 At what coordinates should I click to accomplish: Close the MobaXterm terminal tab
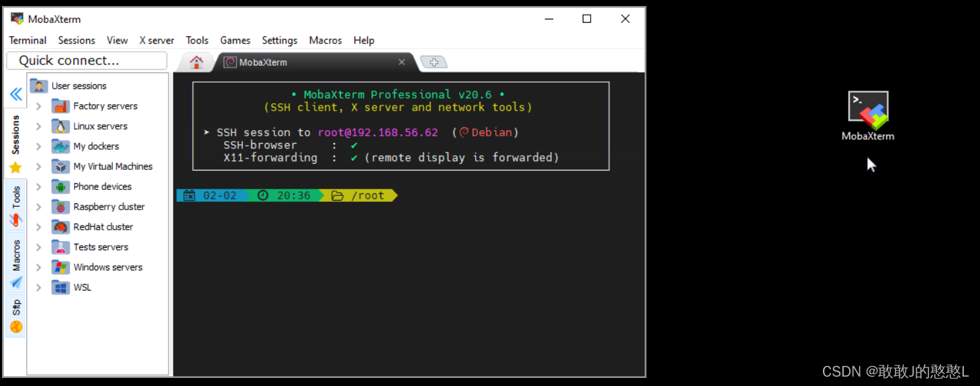point(401,62)
